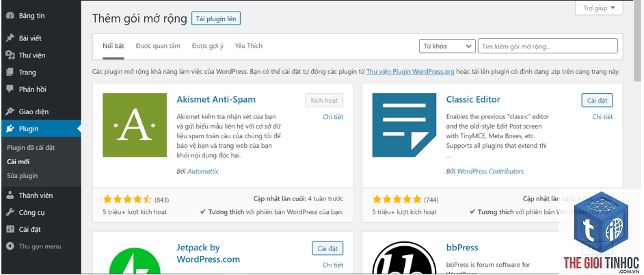Click the Bài viết pin icon
644x275 pixels.
(x=10, y=38)
